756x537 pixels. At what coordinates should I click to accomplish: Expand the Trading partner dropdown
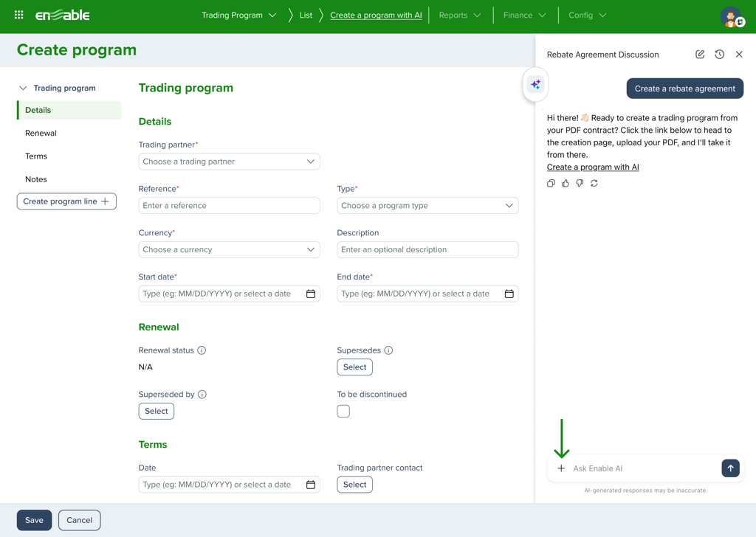coord(229,162)
